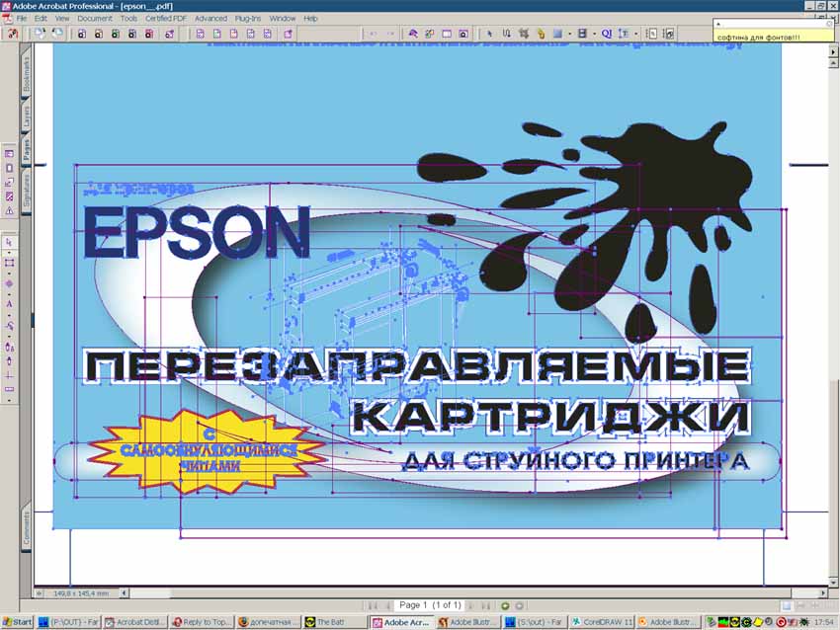The image size is (840, 630).
Task: Click the system tray clock showing 17:54
Action: (824, 622)
